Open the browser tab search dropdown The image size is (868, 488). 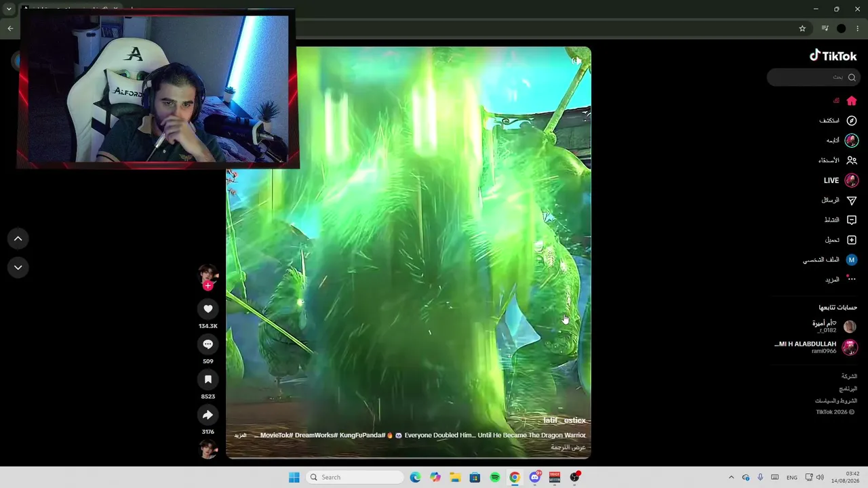(x=9, y=9)
